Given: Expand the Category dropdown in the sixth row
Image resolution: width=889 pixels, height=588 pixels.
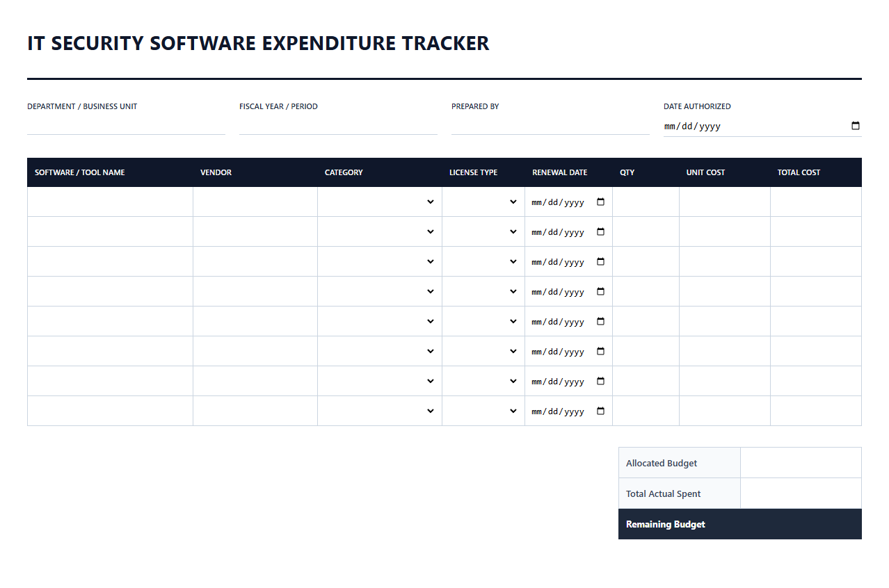Looking at the screenshot, I should point(380,351).
